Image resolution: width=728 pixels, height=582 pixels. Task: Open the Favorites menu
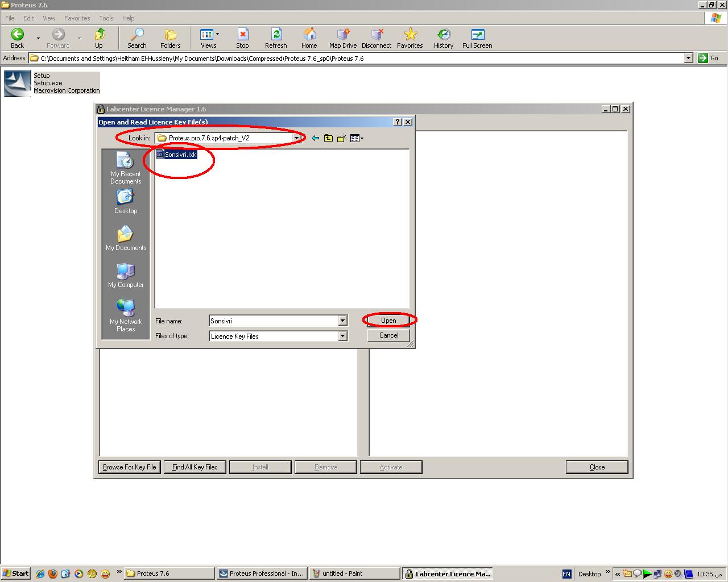click(x=77, y=18)
